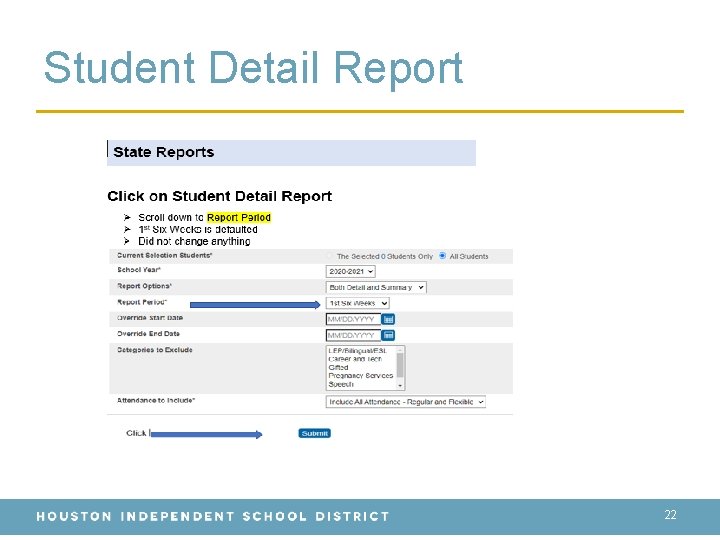
Task: Click Houston Independent School District footer text
Action: point(213,516)
